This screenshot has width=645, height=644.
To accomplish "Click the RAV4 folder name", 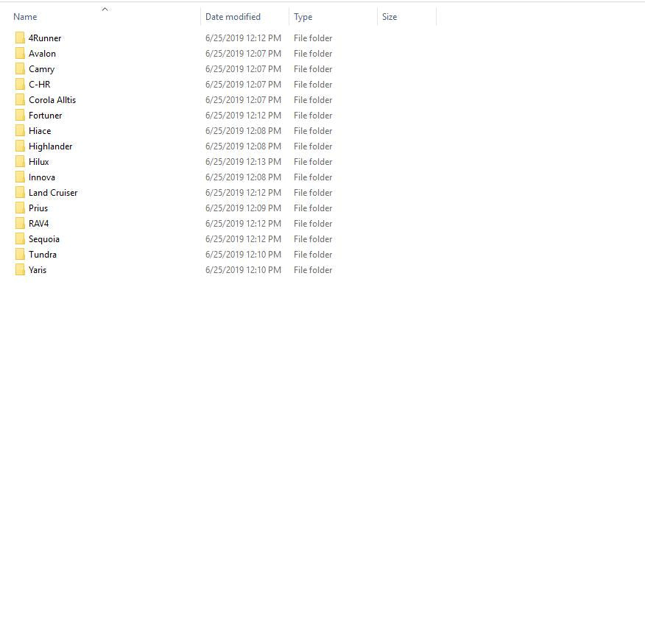I will click(x=38, y=224).
